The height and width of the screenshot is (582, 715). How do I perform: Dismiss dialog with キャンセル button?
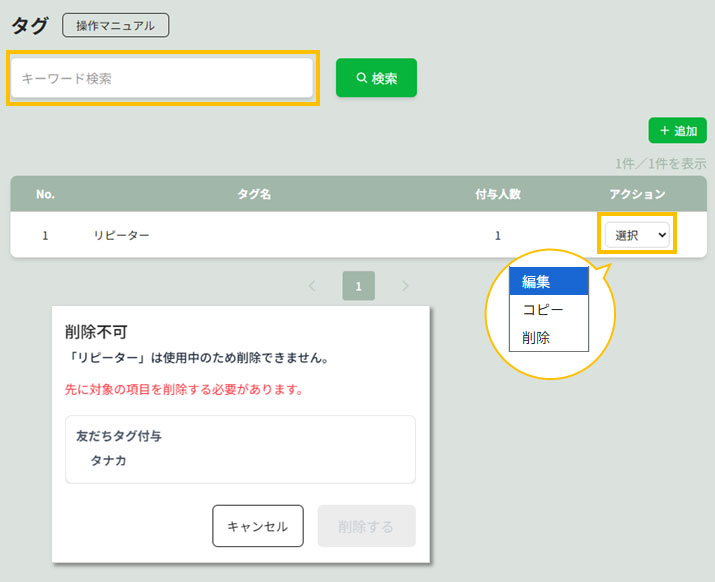point(257,526)
